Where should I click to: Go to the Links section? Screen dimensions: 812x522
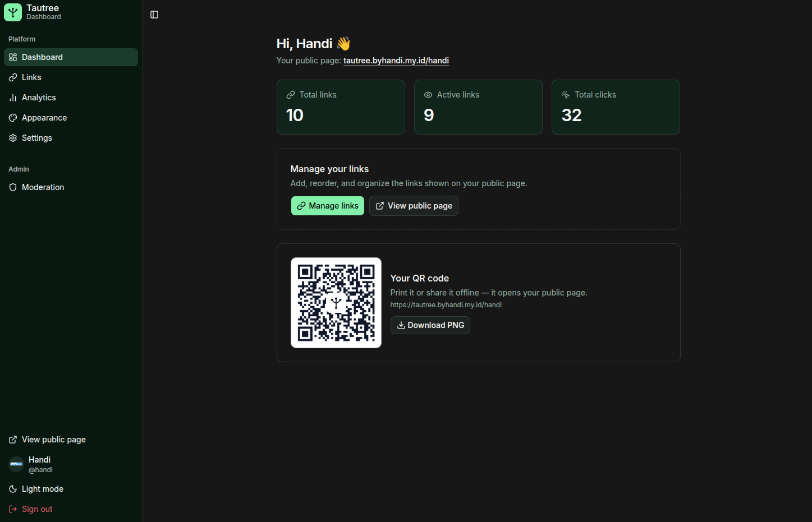71,77
